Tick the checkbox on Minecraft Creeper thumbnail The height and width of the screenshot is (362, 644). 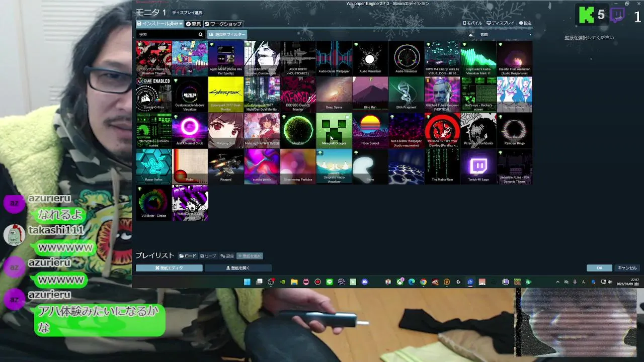click(x=348, y=117)
